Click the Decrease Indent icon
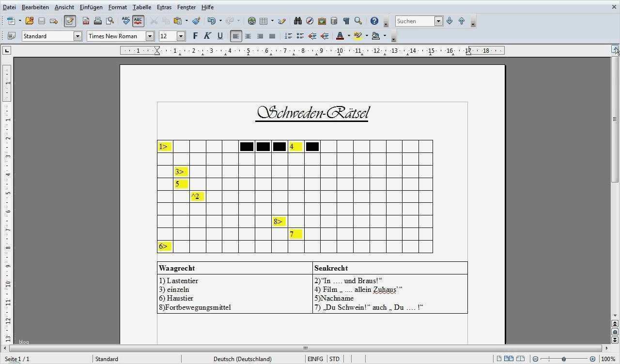Viewport: 620px width, 364px height. coord(312,36)
